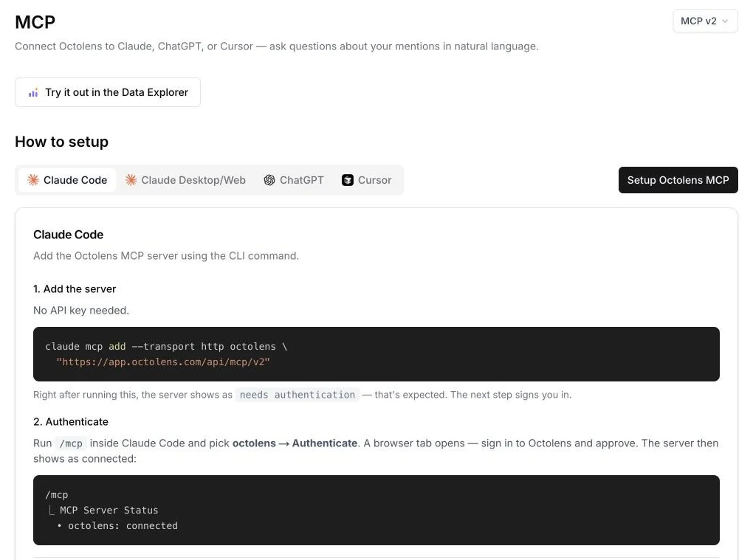
Task: Click the Claude icon on Claude Desktop/Web tab
Action: [x=131, y=180]
